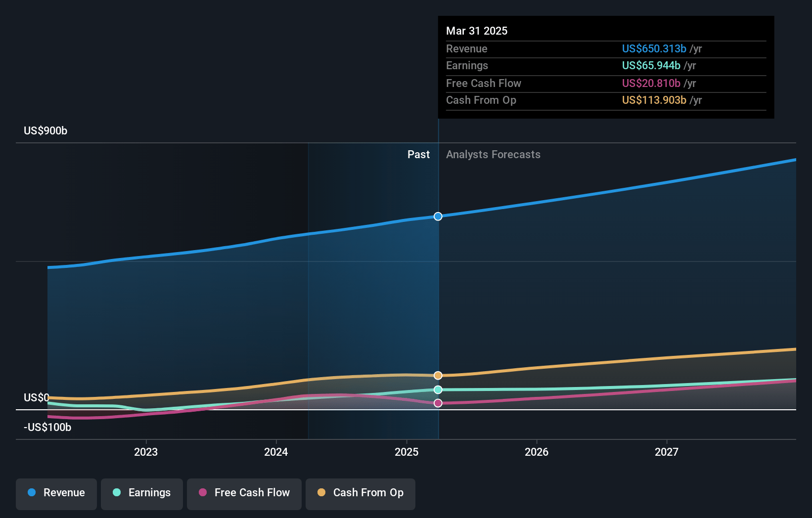Click the Cash From Op row label in tooltip

pyautogui.click(x=481, y=100)
